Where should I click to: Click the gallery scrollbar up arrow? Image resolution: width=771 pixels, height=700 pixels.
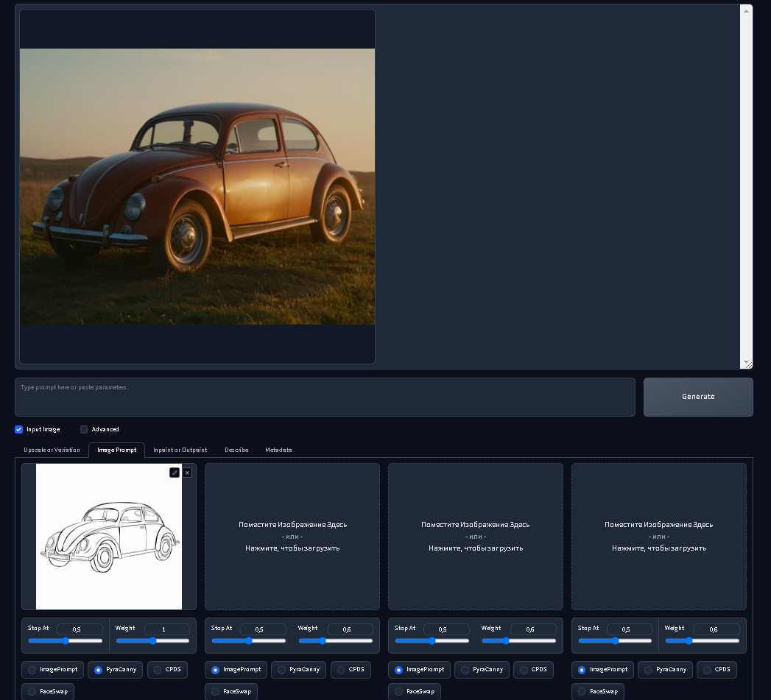[x=747, y=11]
